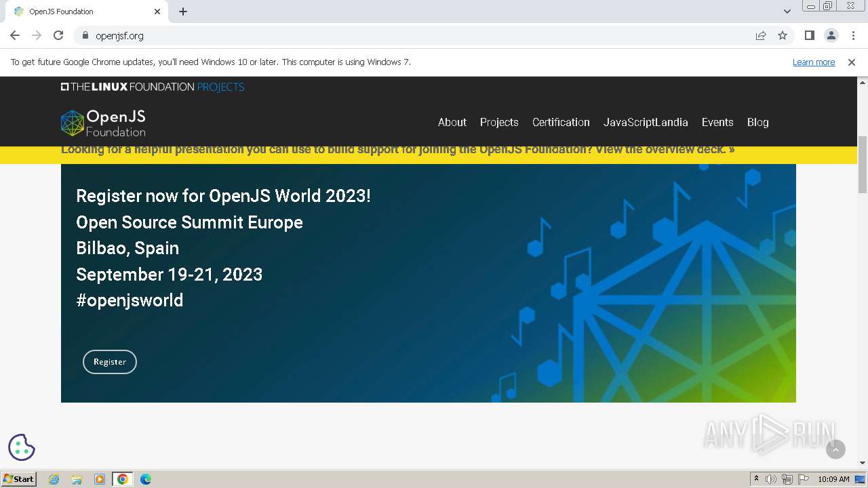The height and width of the screenshot is (488, 868).
Task: Share this page from the address bar
Action: coord(761,35)
